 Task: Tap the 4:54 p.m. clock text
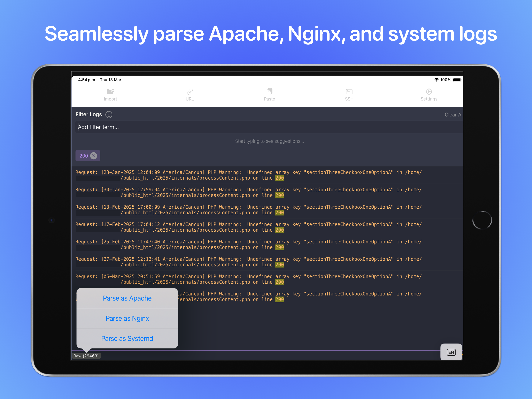pos(87,80)
